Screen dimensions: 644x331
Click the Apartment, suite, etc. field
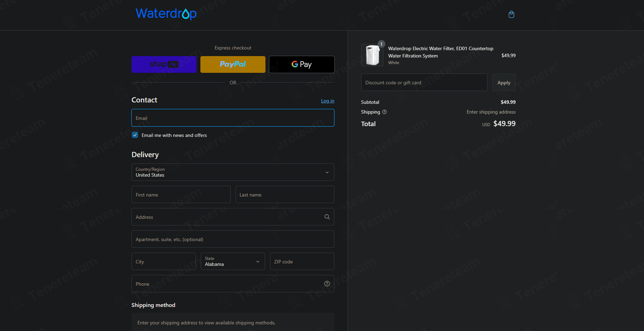[233, 239]
